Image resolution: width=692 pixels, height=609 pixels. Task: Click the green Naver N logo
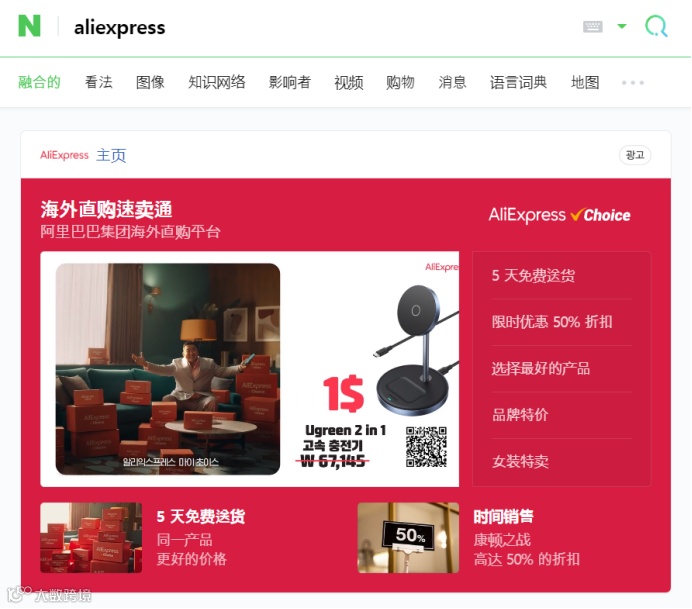coord(29,26)
